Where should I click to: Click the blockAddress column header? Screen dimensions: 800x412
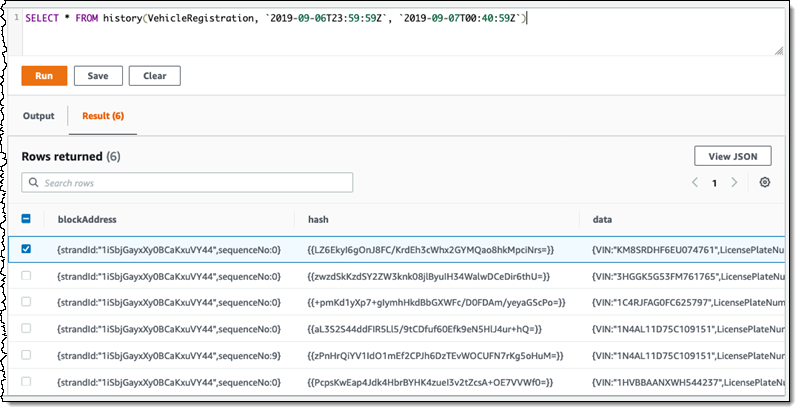click(x=88, y=219)
